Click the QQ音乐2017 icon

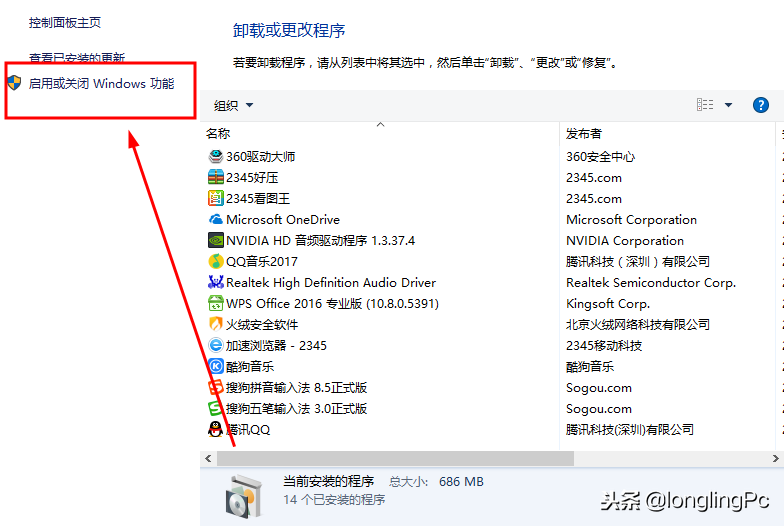[215, 261]
